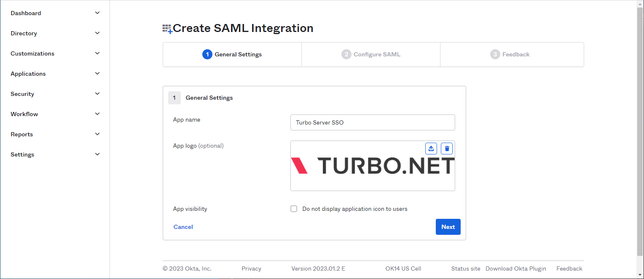644x279 pixels.
Task: Switch to the General Settings step tab
Action: point(232,54)
